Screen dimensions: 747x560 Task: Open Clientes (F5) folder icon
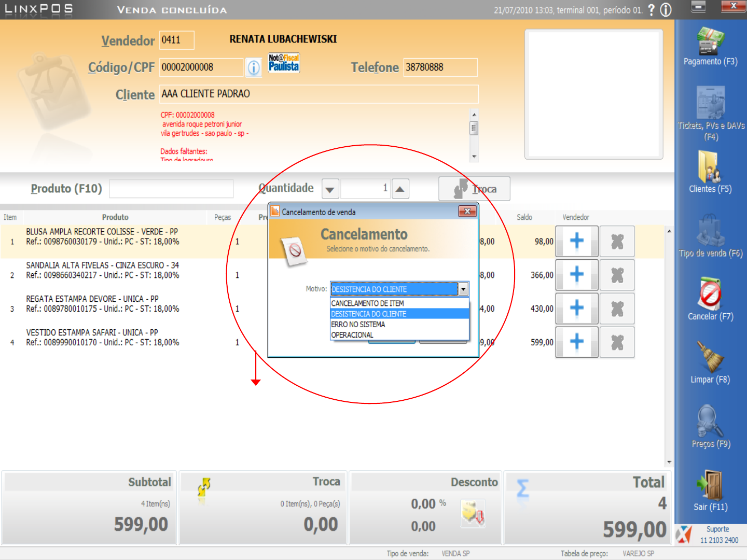(x=709, y=167)
